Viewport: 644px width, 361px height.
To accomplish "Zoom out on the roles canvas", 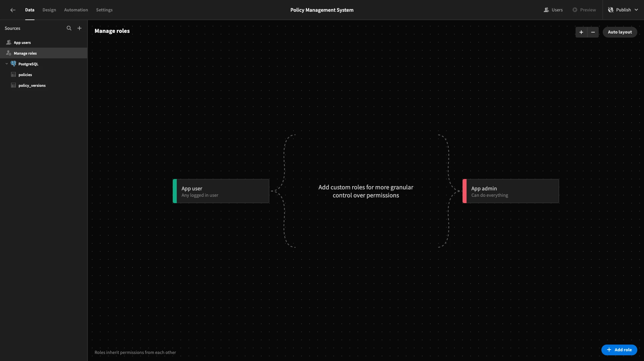I will click(593, 32).
